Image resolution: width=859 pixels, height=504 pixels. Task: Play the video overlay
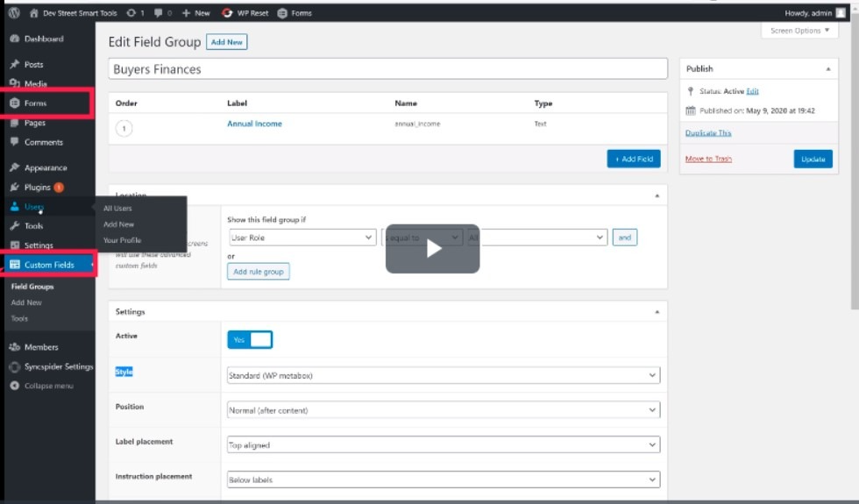point(433,248)
